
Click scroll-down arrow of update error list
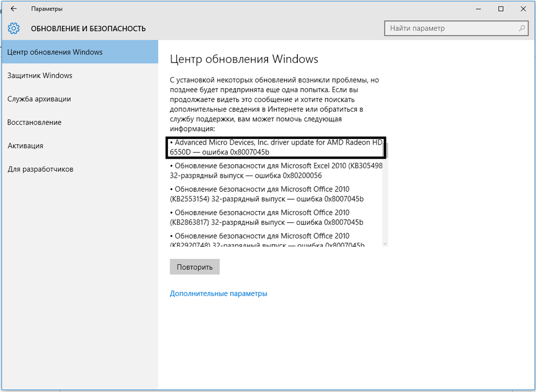tap(385, 244)
